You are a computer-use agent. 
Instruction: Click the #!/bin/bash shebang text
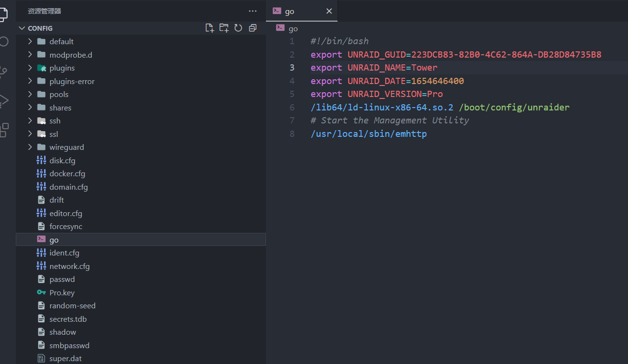(x=339, y=41)
